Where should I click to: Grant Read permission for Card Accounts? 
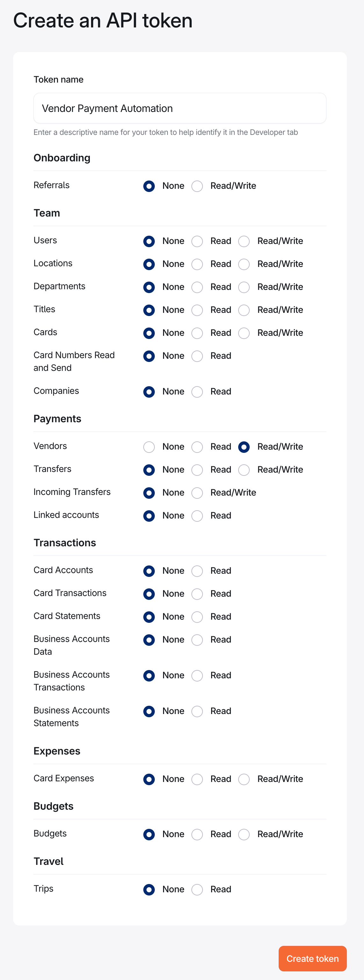pos(197,571)
